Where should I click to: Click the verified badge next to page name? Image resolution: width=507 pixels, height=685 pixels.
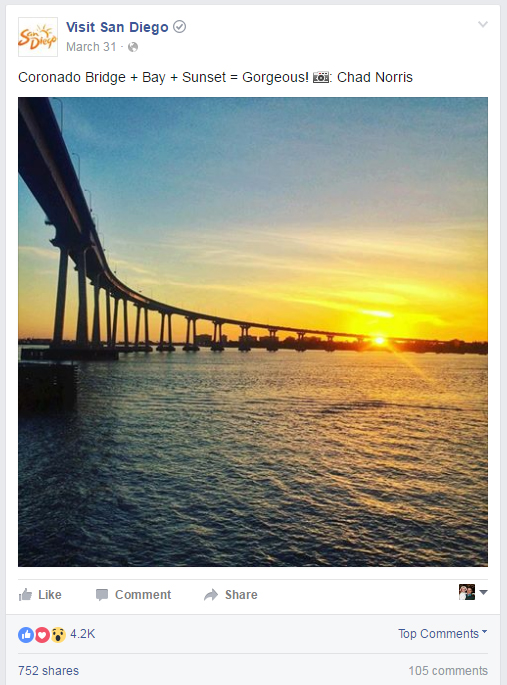click(179, 27)
